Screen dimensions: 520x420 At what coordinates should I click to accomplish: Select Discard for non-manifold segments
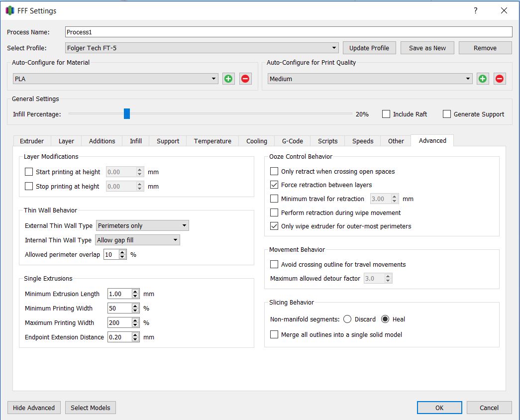coord(347,319)
